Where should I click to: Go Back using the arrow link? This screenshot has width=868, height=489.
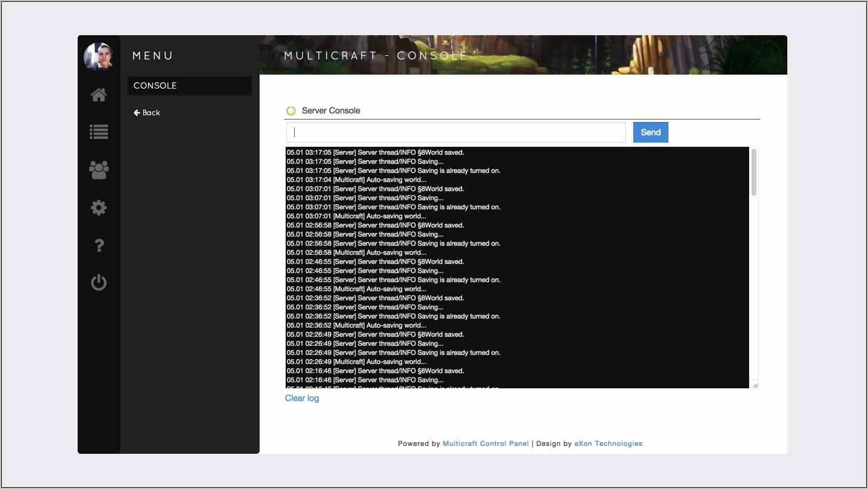147,113
